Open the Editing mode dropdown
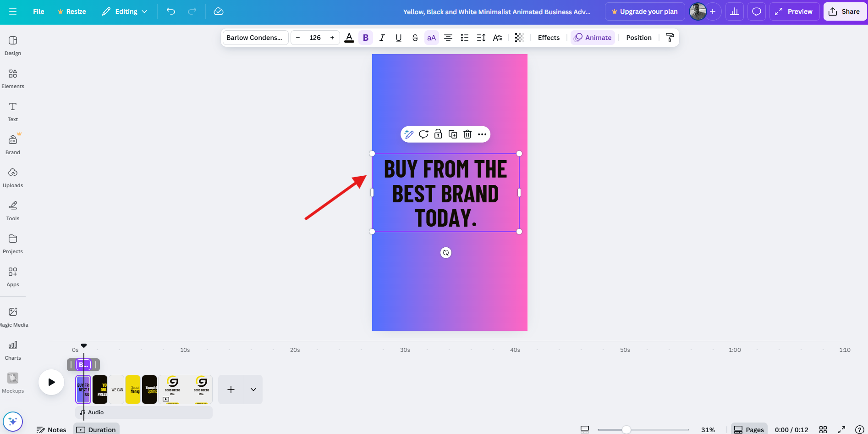This screenshot has width=868, height=434. (124, 11)
